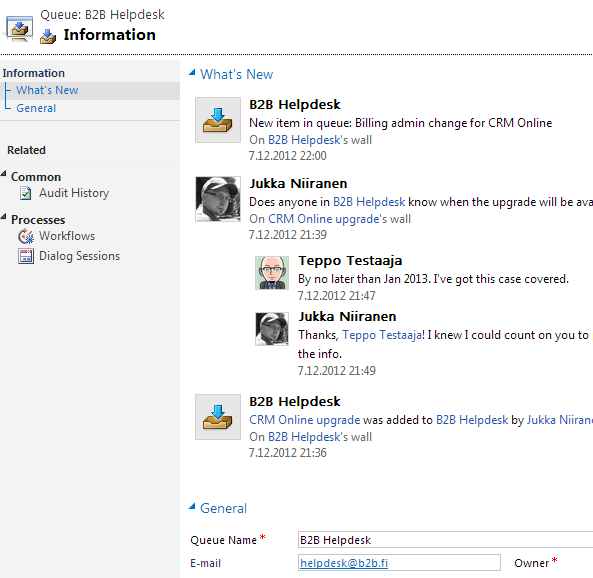
Task: Collapse the General section
Action: [192, 506]
